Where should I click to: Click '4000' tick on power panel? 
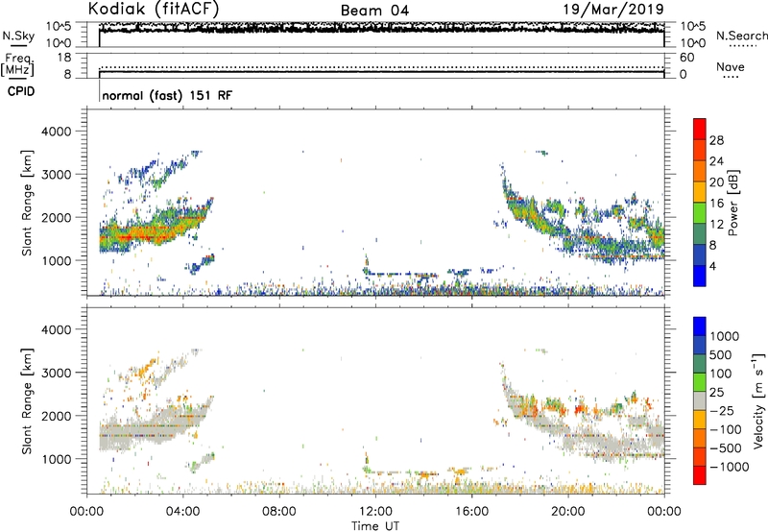tap(56, 132)
